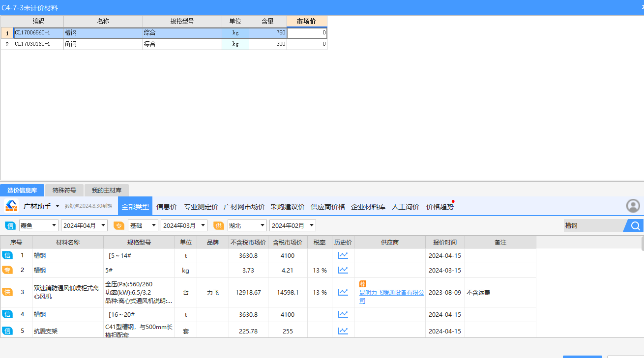644x358 pixels.
Task: Select 广材网市场价 category tab
Action: [x=244, y=207]
